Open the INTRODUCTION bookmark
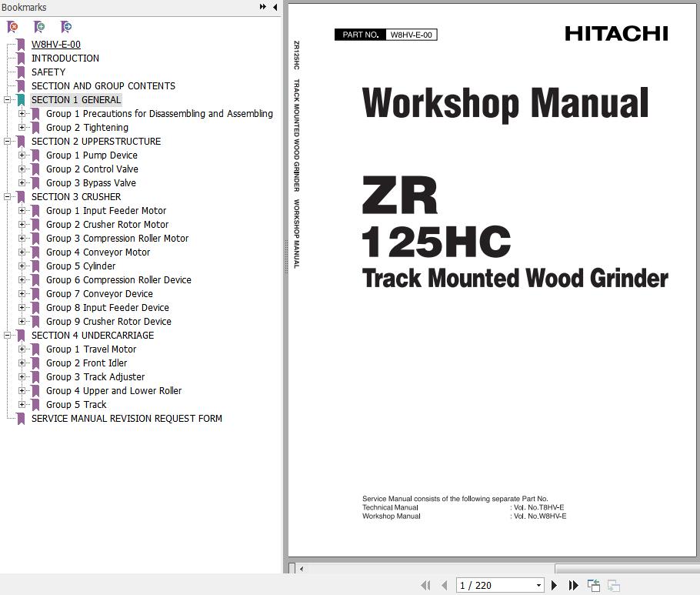The width and height of the screenshot is (700, 595). click(x=65, y=58)
